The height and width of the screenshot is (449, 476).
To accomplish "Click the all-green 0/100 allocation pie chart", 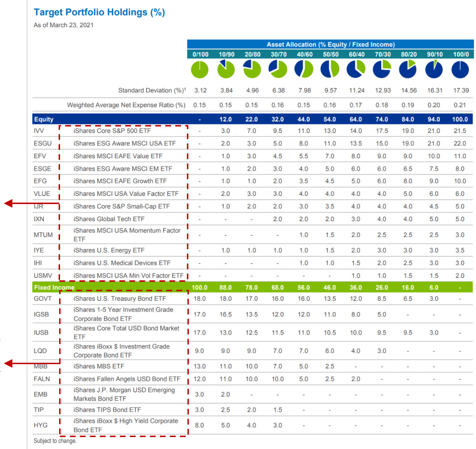I will click(200, 70).
